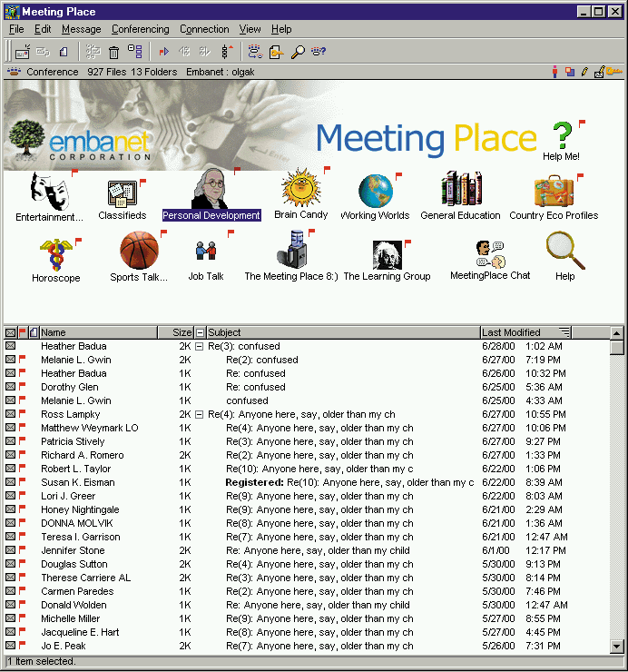628x672 pixels.
Task: Toggle unread flag on Jennifer Stone's row
Action: [x=23, y=550]
